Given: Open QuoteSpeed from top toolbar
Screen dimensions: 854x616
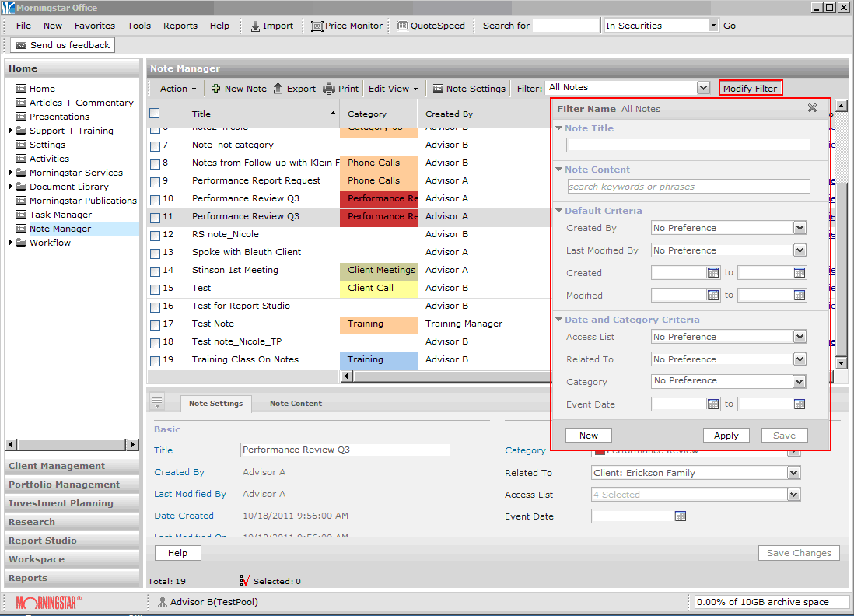Looking at the screenshot, I should (431, 26).
